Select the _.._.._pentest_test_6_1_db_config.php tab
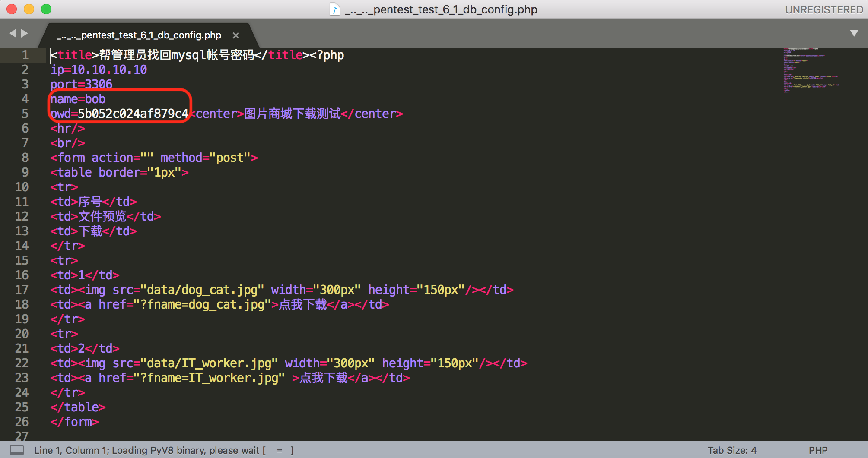The image size is (868, 458). point(138,35)
